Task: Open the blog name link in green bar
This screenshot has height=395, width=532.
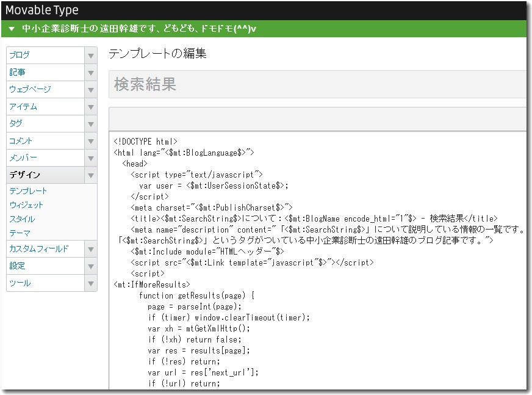Action: pyautogui.click(x=138, y=29)
